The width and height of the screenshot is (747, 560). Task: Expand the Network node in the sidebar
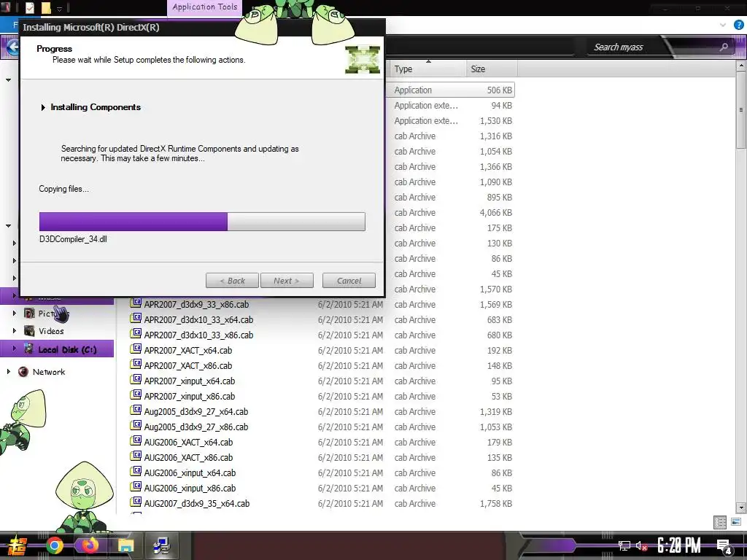[9, 372]
